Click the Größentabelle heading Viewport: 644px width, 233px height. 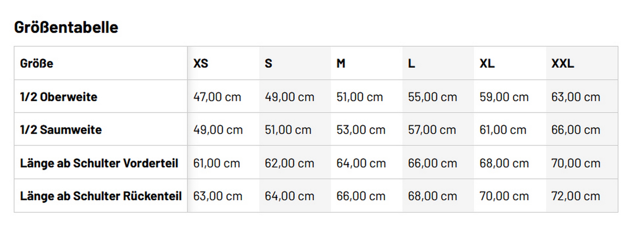click(66, 27)
